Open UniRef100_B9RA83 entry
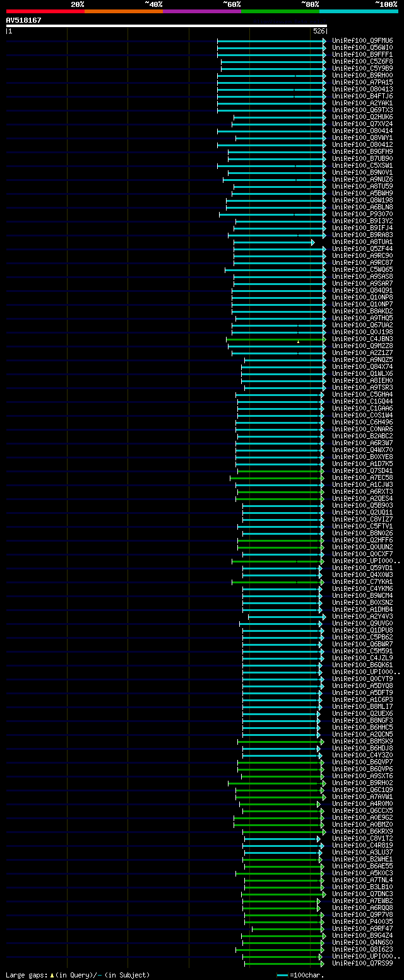 pos(362,235)
